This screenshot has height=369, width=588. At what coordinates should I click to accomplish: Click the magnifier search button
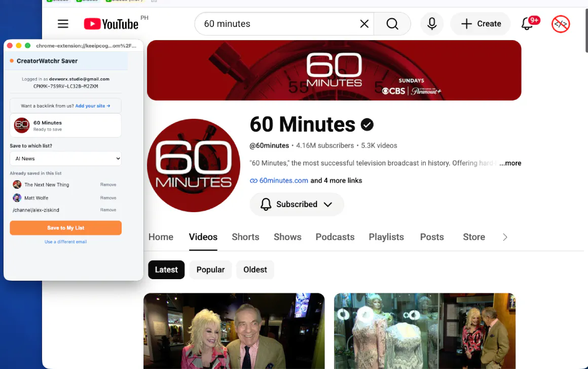(x=392, y=24)
